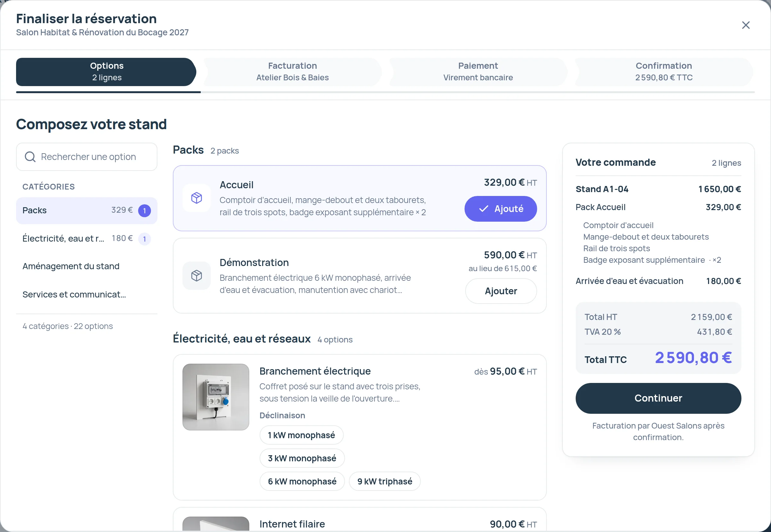Viewport: 771px width, 532px height.
Task: Click the package icon of Démonstration pack
Action: [x=196, y=276]
